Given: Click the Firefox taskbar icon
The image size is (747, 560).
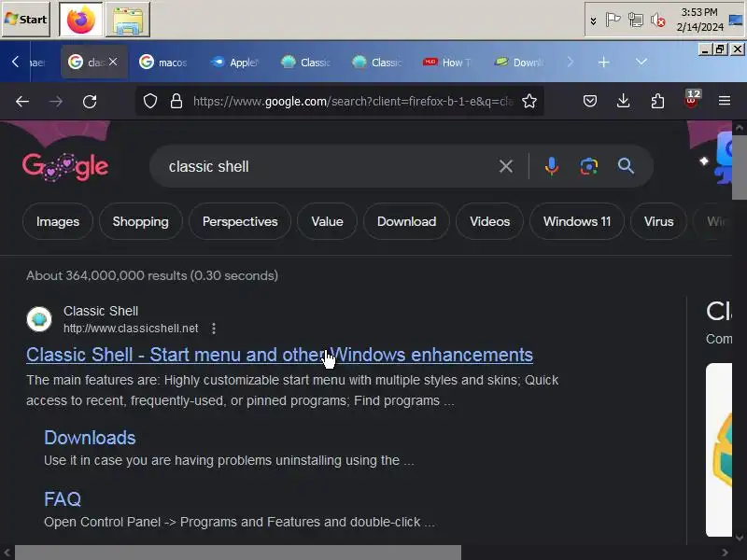Looking at the screenshot, I should pyautogui.click(x=81, y=20).
